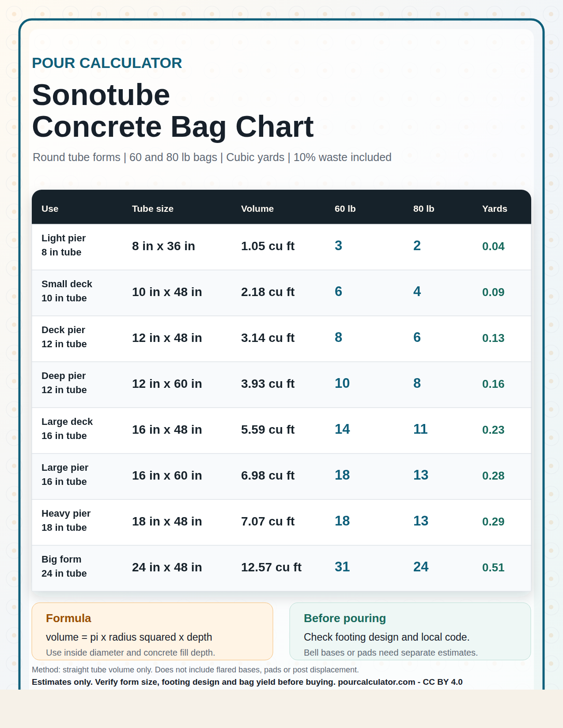The width and height of the screenshot is (563, 728).
Task: Click the Large deck 60 lb value 14
Action: (x=342, y=429)
